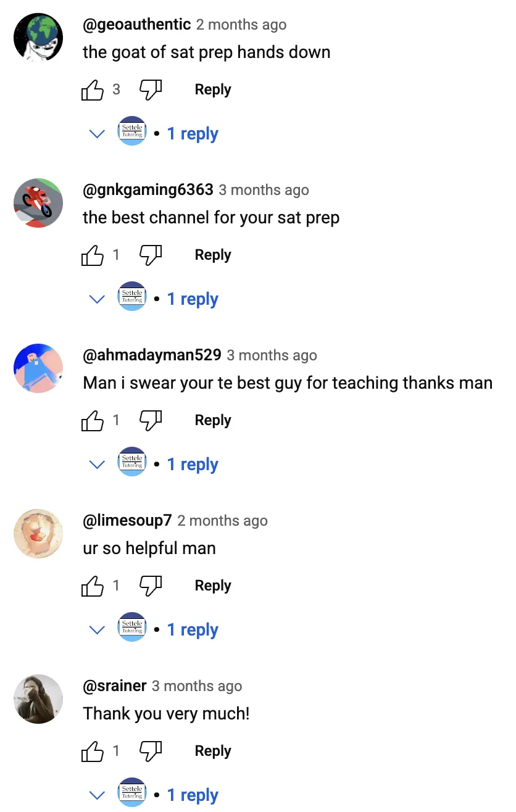Screen dimensions: 516x812
Task: Open the @srainer username link
Action: [115, 686]
